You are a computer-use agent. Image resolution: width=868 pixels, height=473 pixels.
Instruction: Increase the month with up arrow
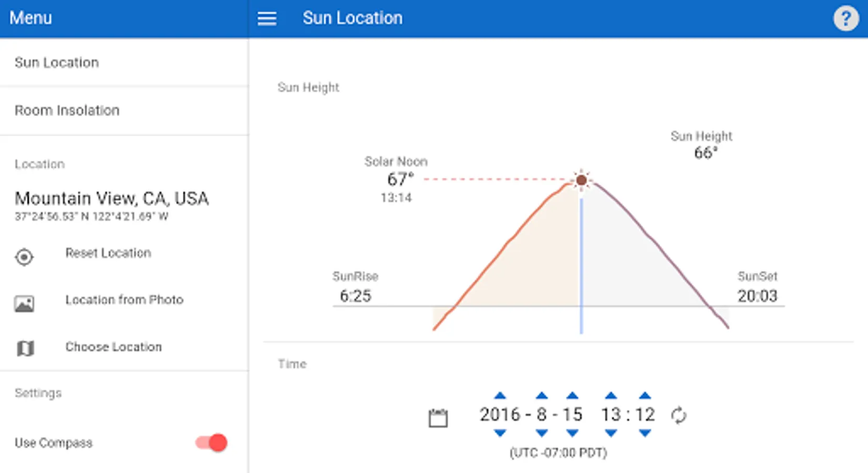[x=542, y=396]
